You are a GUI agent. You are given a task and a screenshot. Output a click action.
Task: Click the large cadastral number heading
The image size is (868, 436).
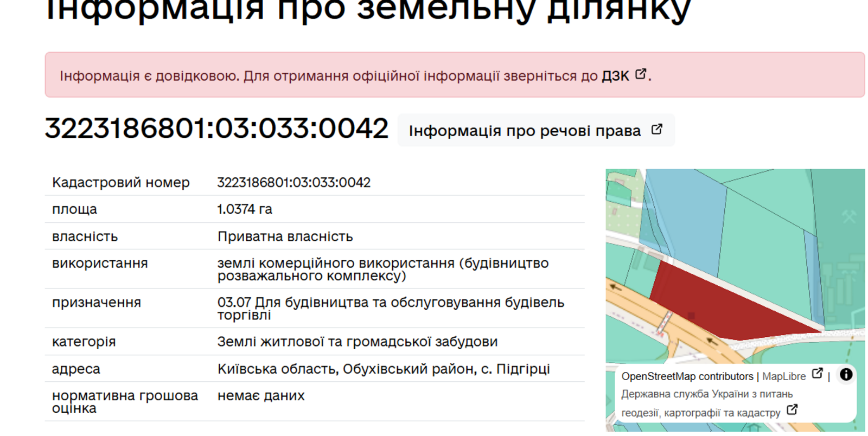coord(216,129)
